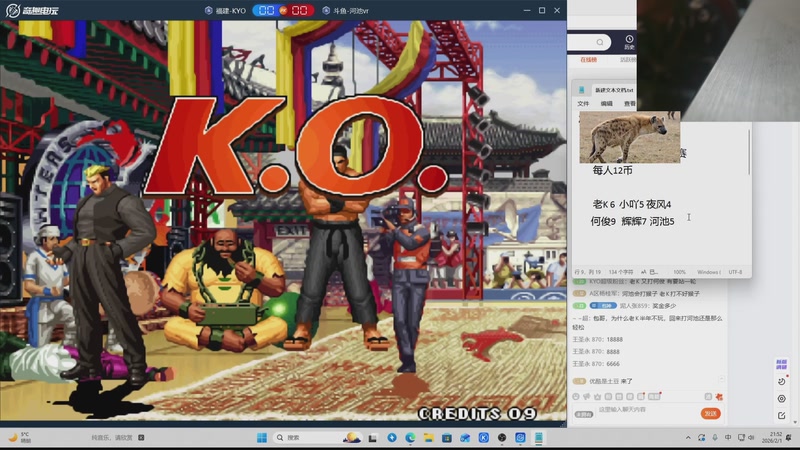The height and width of the screenshot is (450, 800).
Task: Click the hyena image thumbnail
Action: click(x=630, y=137)
